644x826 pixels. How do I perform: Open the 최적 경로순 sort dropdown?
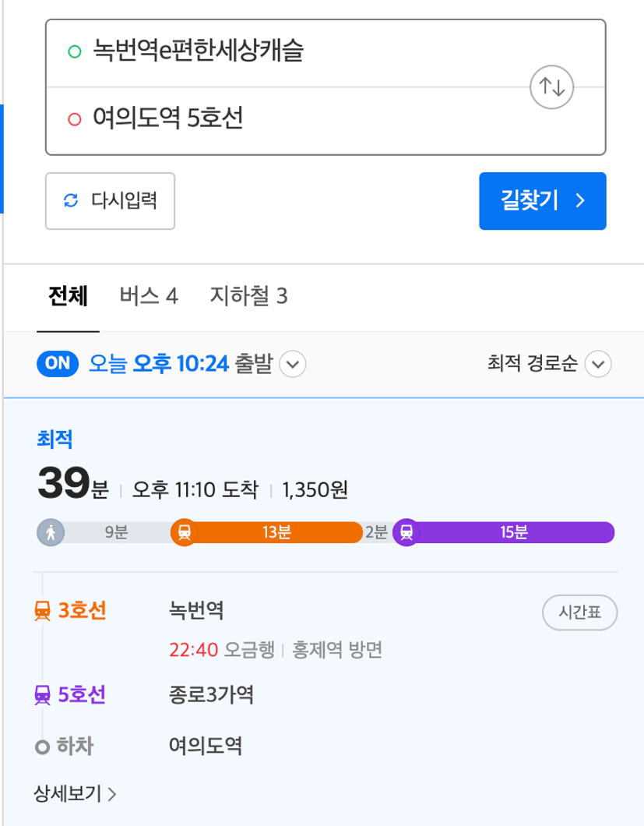[x=549, y=363]
